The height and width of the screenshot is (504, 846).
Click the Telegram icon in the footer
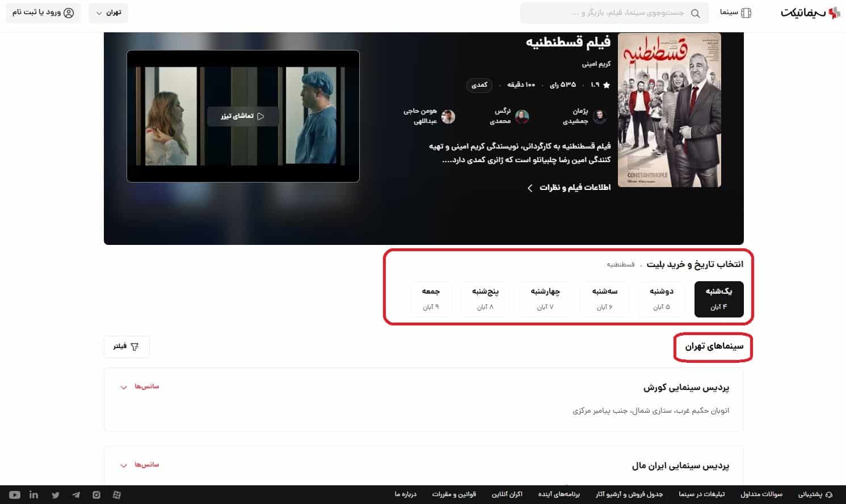(75, 494)
